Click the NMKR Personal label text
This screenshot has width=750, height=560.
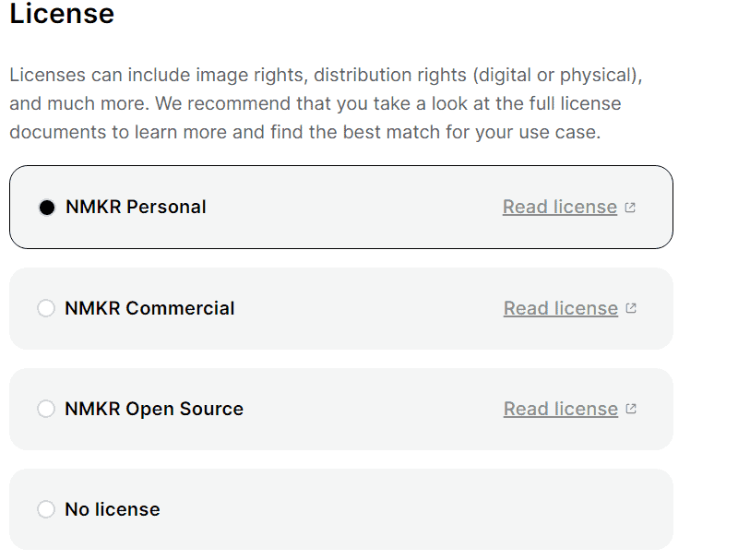[x=136, y=207]
